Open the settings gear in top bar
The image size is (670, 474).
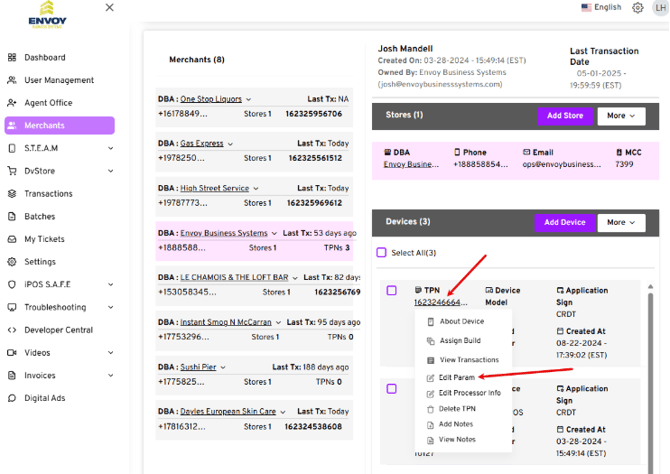(638, 8)
